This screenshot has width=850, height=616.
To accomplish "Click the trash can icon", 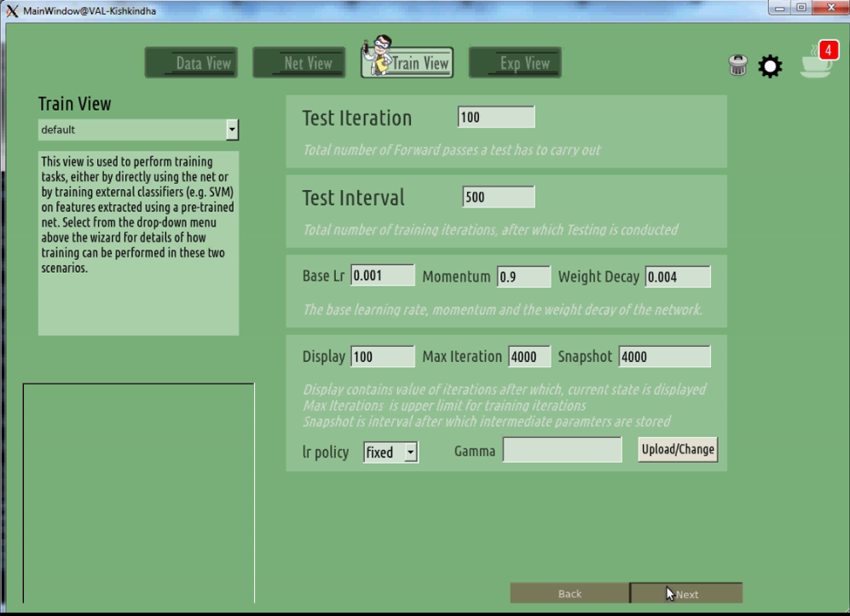I will (737, 65).
